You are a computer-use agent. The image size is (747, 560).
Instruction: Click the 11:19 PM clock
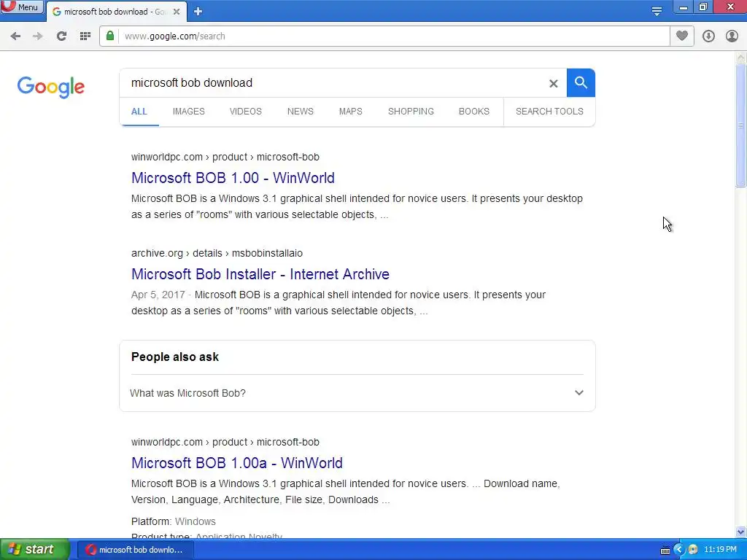point(720,550)
